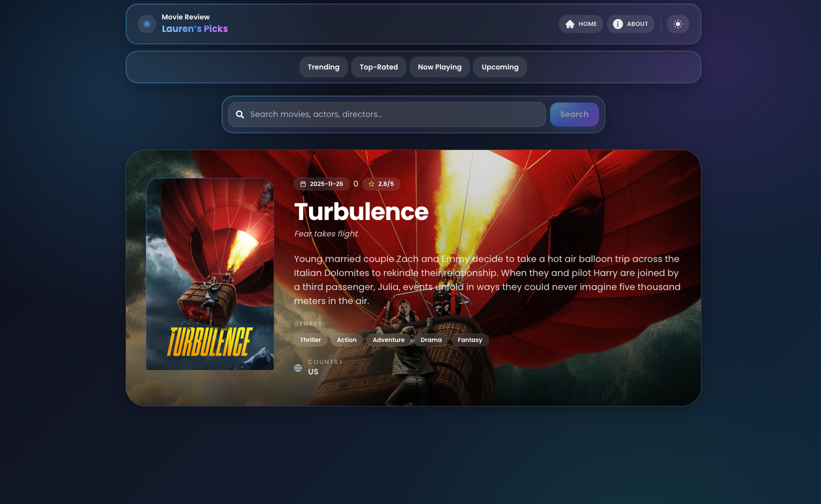The height and width of the screenshot is (504, 821).
Task: Click the Turbulence movie poster thumbnail
Action: pyautogui.click(x=210, y=274)
